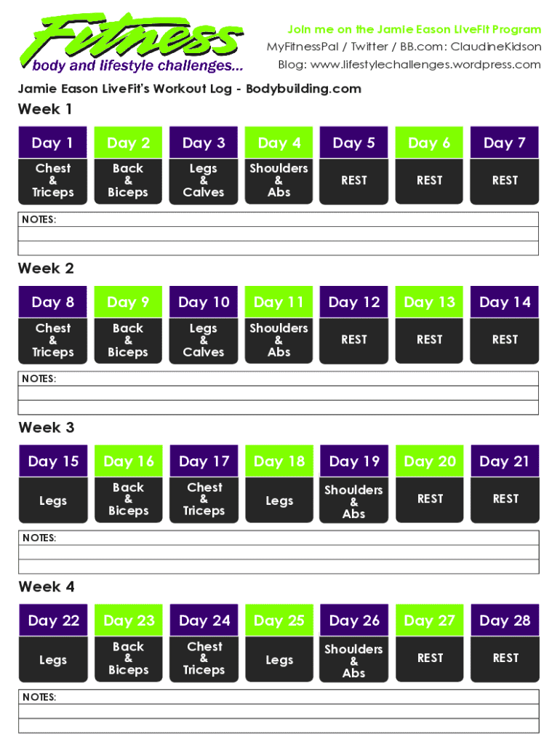Click Day 19 Shoulders & Abs cell

pyautogui.click(x=354, y=501)
